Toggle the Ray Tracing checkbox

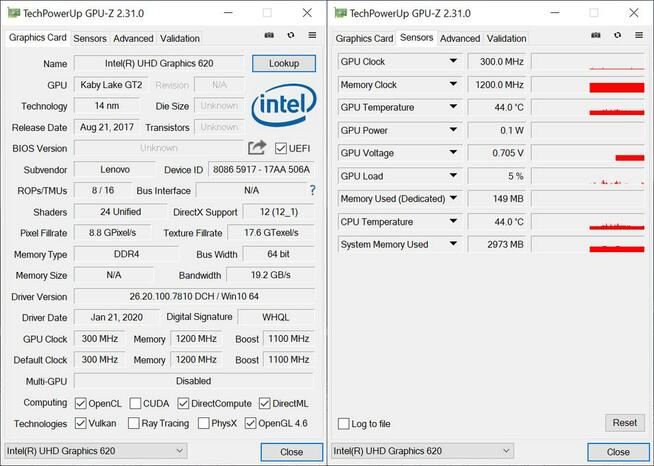point(133,423)
